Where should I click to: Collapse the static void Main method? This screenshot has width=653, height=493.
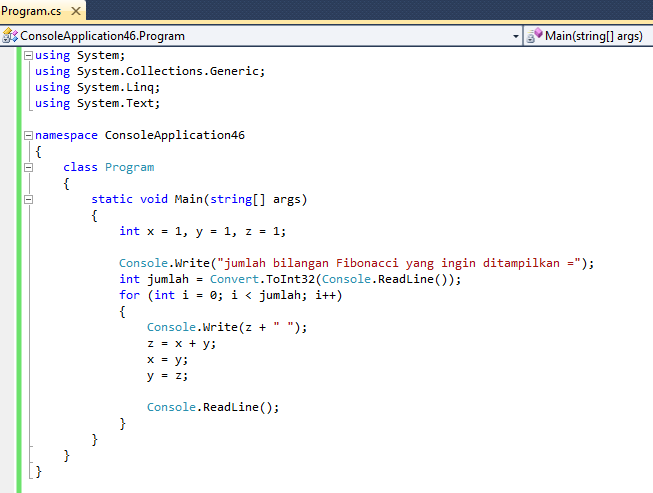[x=28, y=199]
